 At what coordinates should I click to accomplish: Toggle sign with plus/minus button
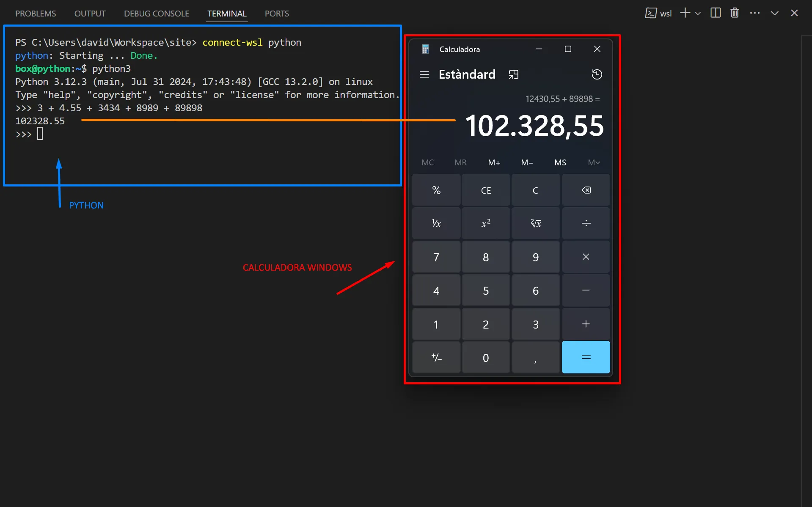point(436,358)
